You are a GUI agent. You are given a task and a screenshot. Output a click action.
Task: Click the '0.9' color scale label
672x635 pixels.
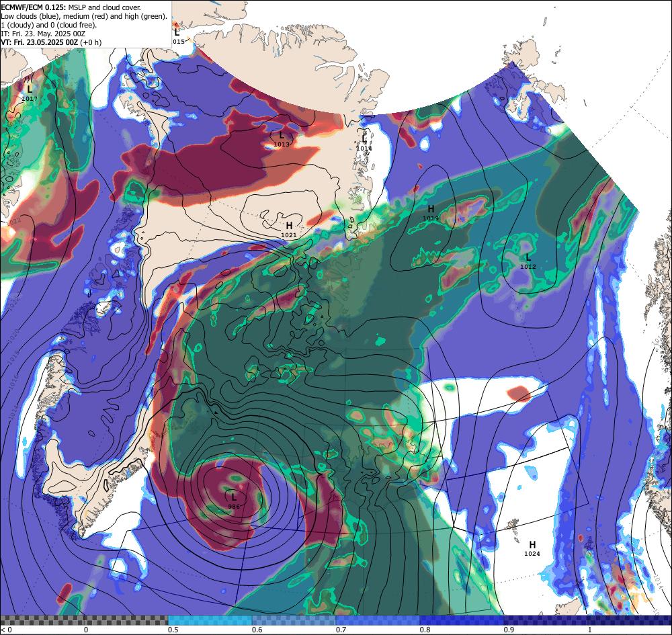click(509, 630)
